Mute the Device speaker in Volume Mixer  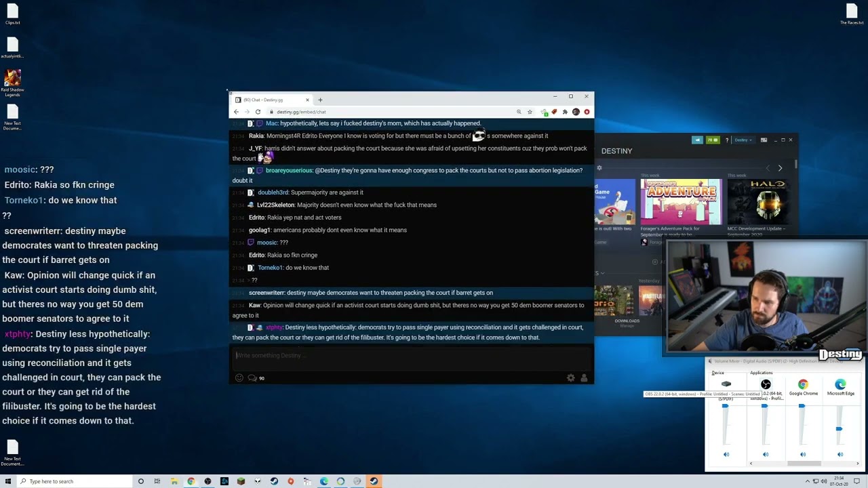point(726,455)
